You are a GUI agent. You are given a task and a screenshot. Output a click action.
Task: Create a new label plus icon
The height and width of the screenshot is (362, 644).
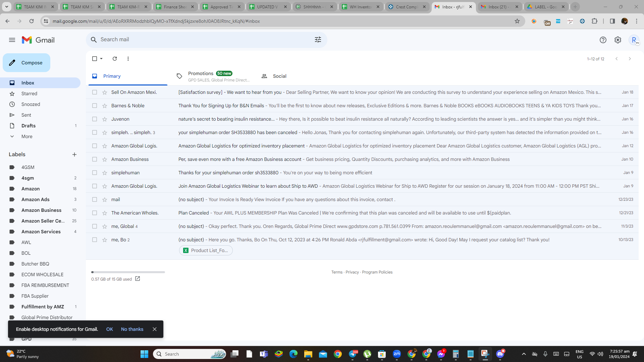[74, 155]
